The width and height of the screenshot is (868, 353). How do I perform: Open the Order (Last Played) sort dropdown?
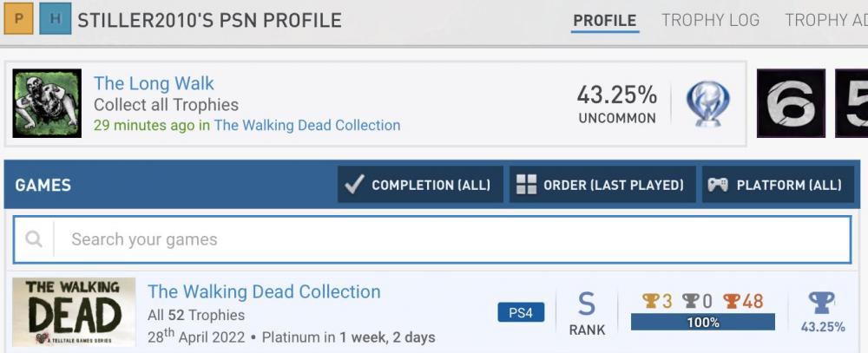[602, 185]
